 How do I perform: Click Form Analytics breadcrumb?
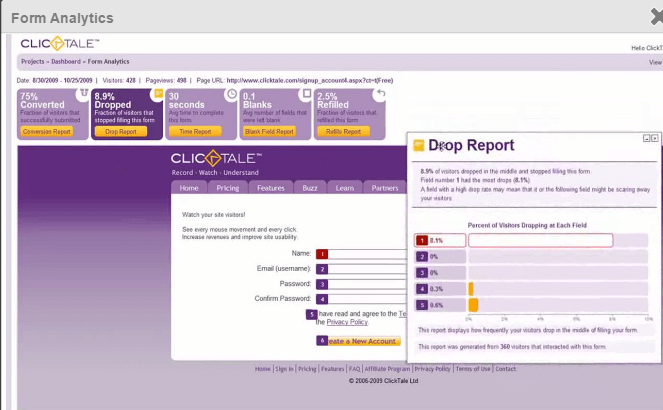coord(108,62)
